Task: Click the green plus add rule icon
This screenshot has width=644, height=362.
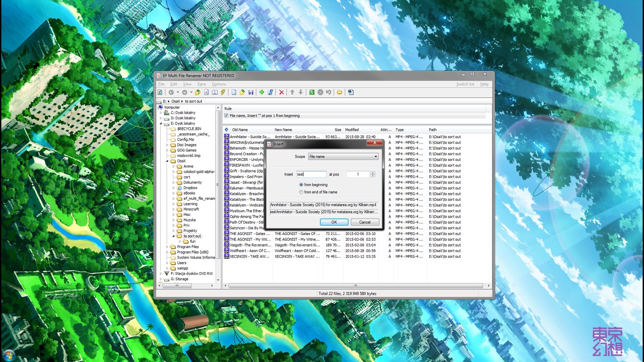Action: (262, 92)
